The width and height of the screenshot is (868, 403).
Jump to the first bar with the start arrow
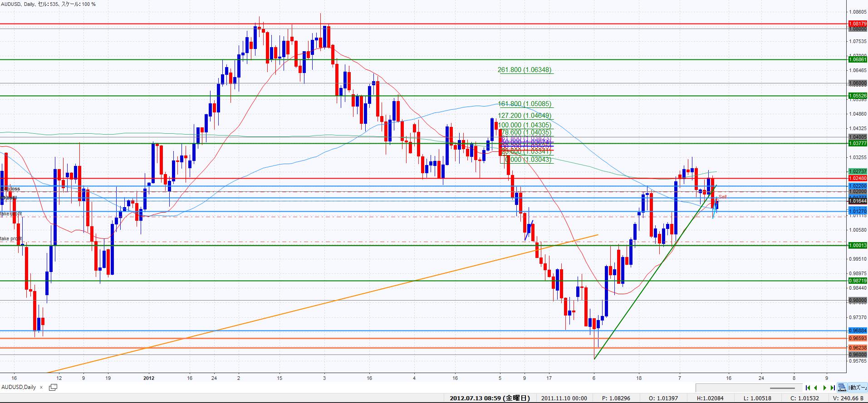(x=808, y=388)
